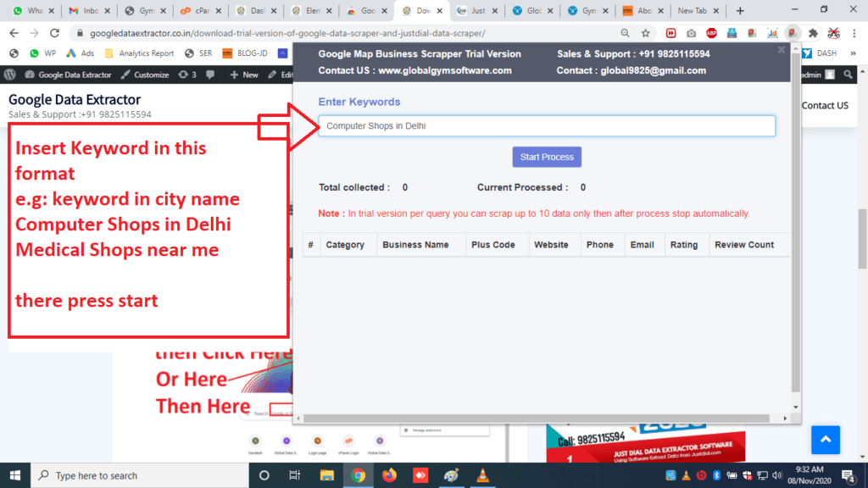The height and width of the screenshot is (488, 868).
Task: Open Chrome's three-dot menu
Action: pyautogui.click(x=854, y=33)
